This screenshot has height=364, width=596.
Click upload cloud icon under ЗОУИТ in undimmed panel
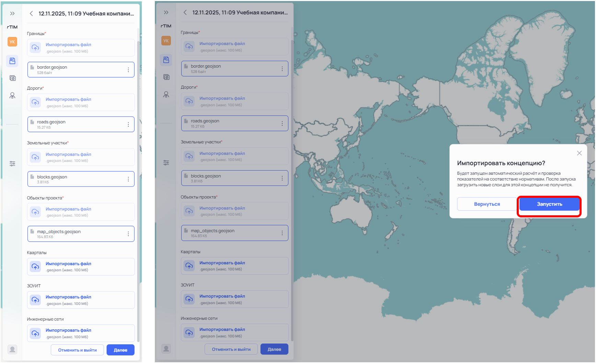(x=35, y=300)
